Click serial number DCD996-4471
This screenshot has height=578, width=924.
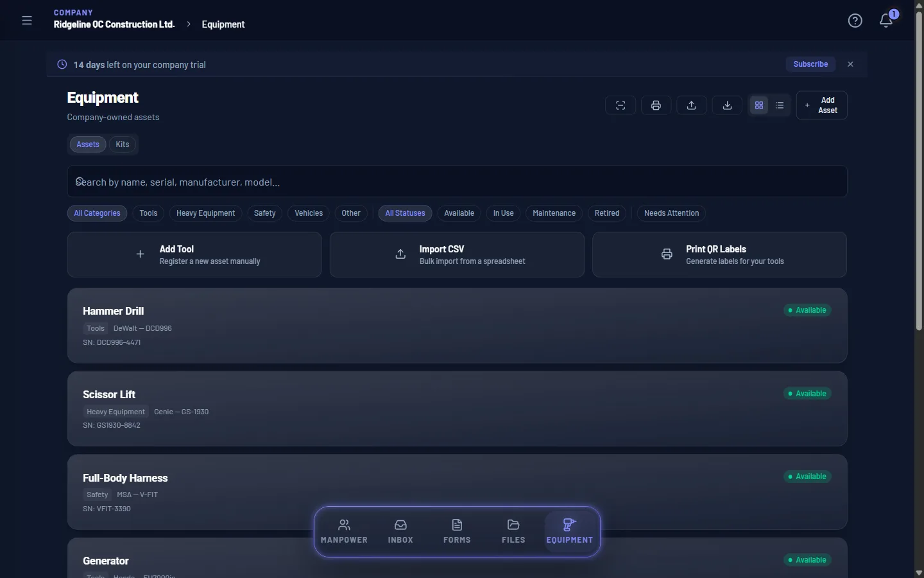tap(112, 342)
